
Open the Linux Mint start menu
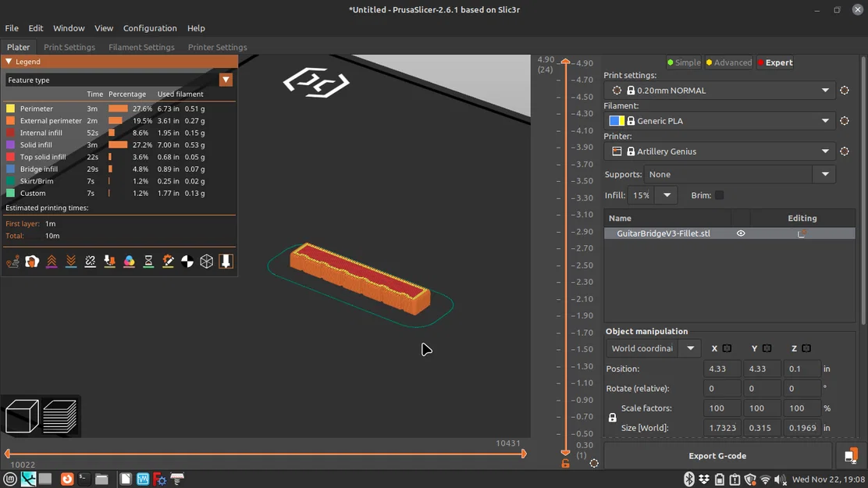(x=10, y=479)
